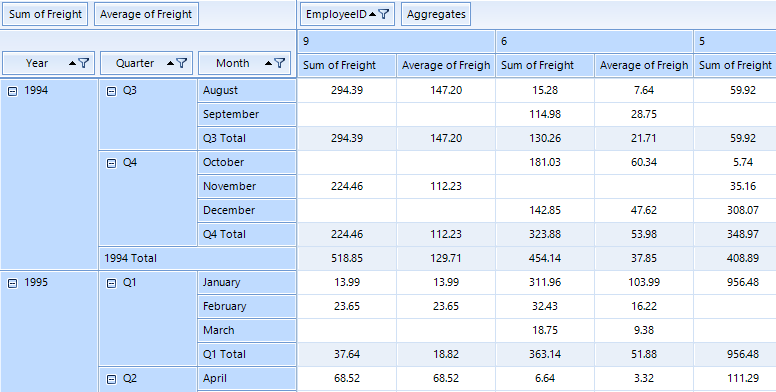Toggle the EmployeeID sort arrow
Screen dimensions: 776x392
point(373,14)
